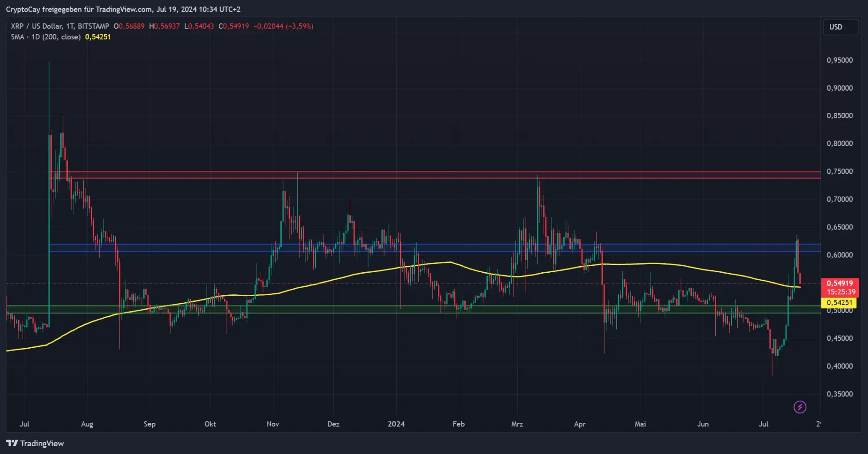868x454 pixels.
Task: Click the Open value O0,56889
Action: pos(129,26)
